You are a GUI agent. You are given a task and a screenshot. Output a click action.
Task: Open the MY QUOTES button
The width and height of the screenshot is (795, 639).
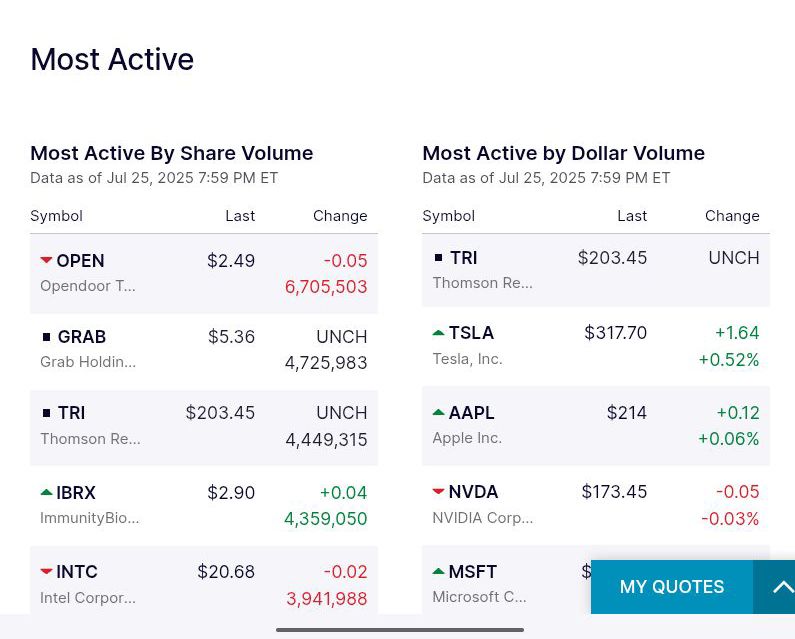point(671,587)
